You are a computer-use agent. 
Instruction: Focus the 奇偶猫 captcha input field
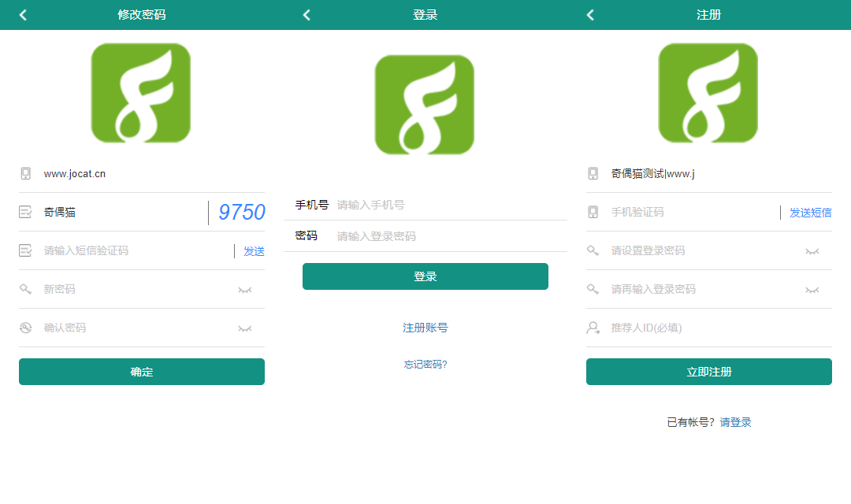[124, 212]
